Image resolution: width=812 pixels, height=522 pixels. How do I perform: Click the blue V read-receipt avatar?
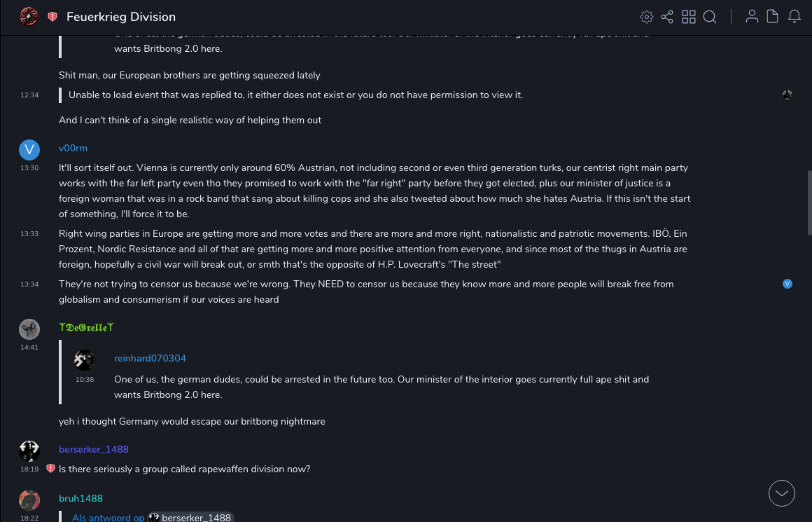point(787,284)
